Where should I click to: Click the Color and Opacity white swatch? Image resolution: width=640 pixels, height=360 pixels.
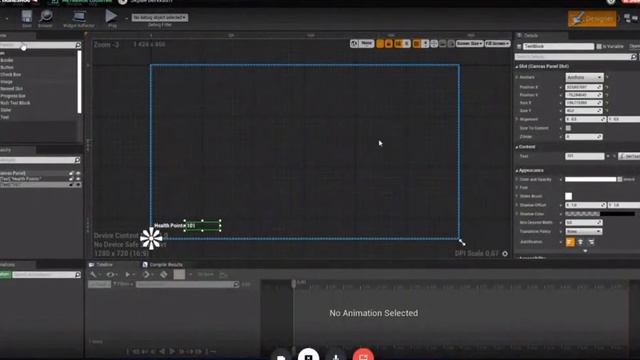point(590,179)
